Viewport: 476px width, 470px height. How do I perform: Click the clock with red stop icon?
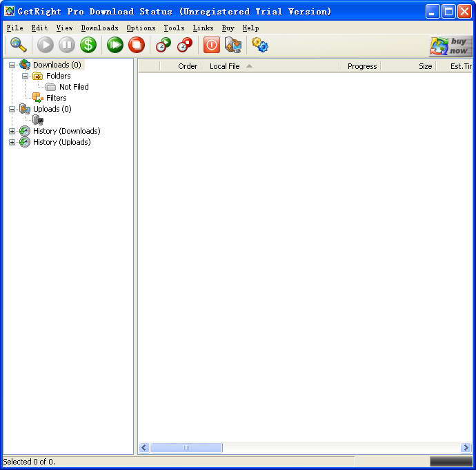tap(185, 45)
